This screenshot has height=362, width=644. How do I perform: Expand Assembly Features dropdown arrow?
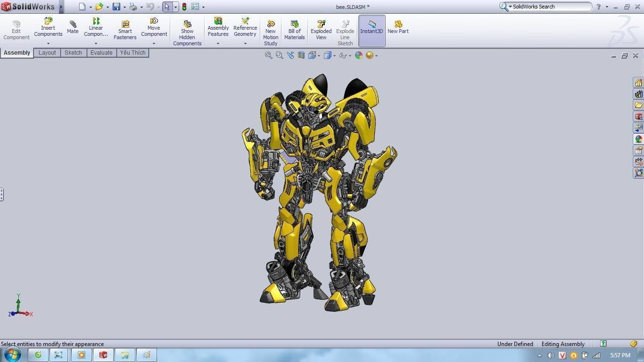pos(218,44)
